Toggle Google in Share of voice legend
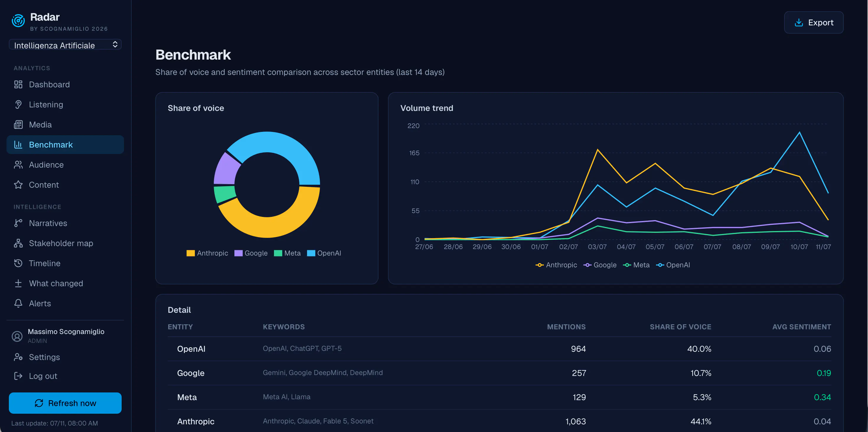The width and height of the screenshot is (868, 432). 251,253
